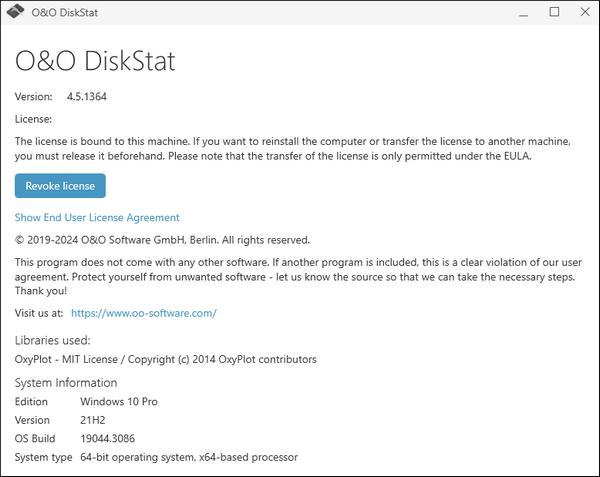The width and height of the screenshot is (600, 477).
Task: Click the 64-bit operating system type value
Action: pos(189,457)
